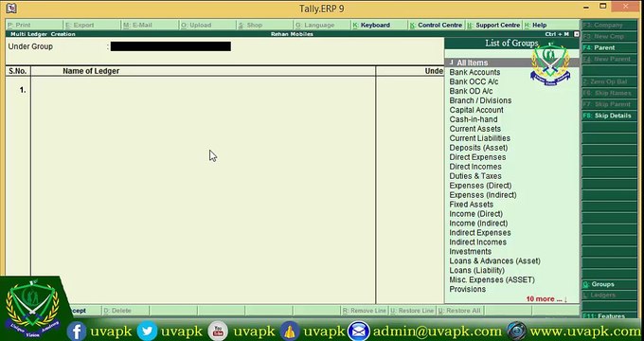
Task: Select Direct Incomes group
Action: point(475,167)
